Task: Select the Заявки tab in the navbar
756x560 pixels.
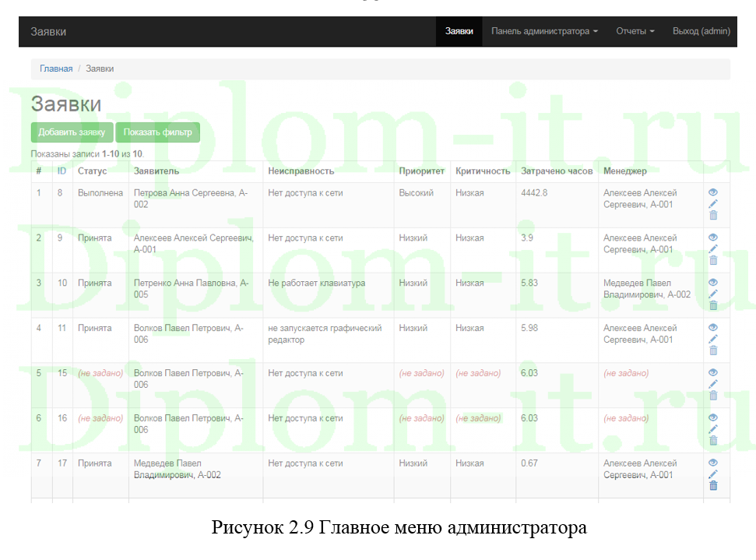Action: tap(459, 31)
